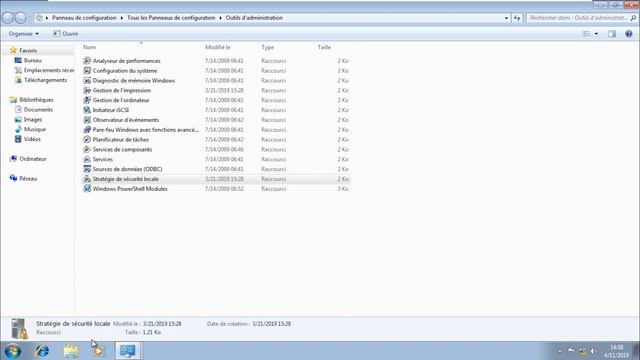Open Vidéos library in navigation pane

32,139
